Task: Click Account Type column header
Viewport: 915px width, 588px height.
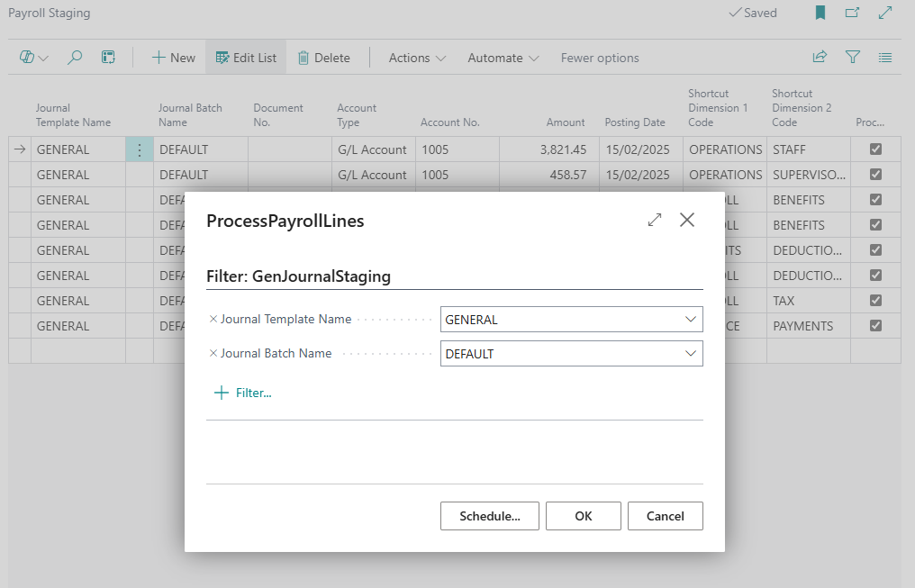Action: coord(356,115)
